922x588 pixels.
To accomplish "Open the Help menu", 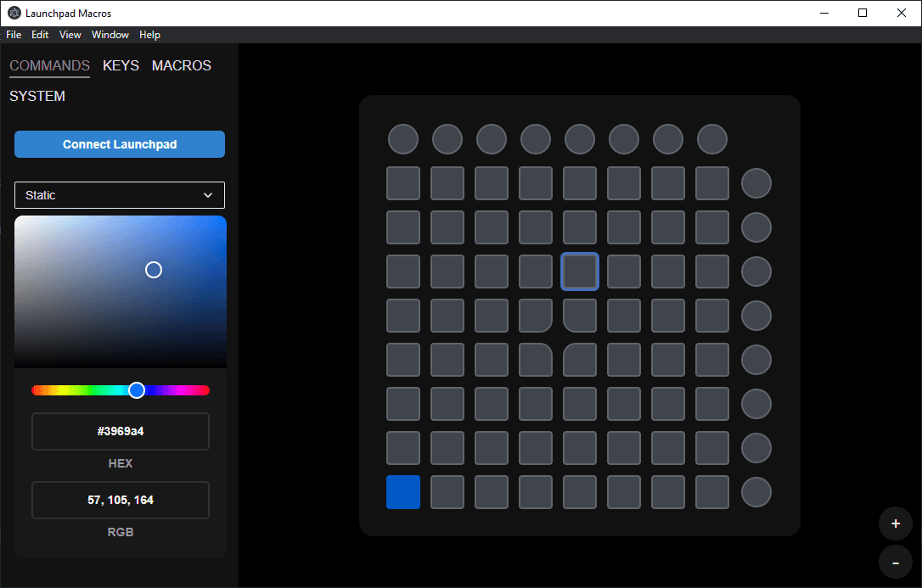I will [x=150, y=35].
